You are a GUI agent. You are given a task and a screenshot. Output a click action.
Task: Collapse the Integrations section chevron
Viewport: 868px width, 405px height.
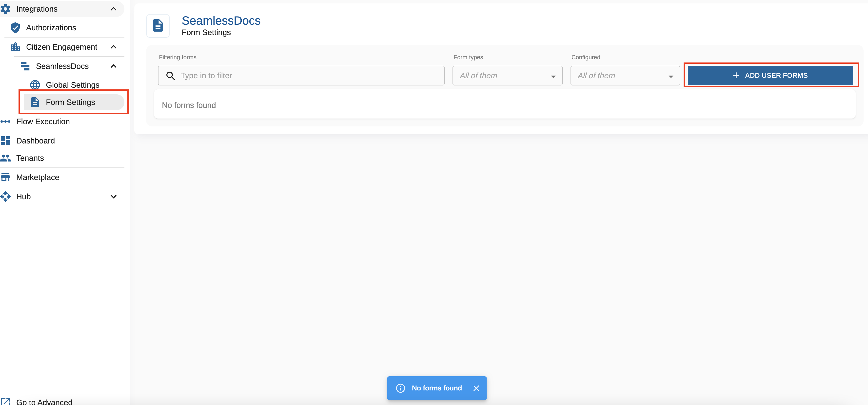click(114, 9)
